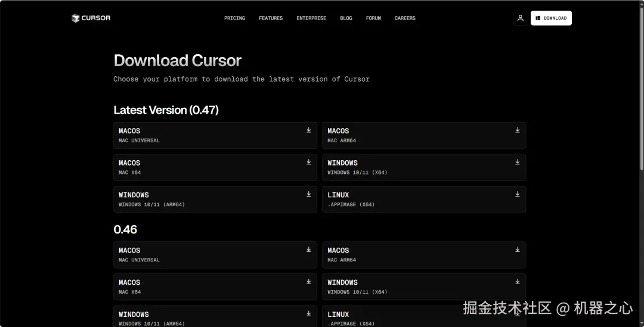Click the "Choose your platform" subtitle text

pyautogui.click(x=241, y=79)
